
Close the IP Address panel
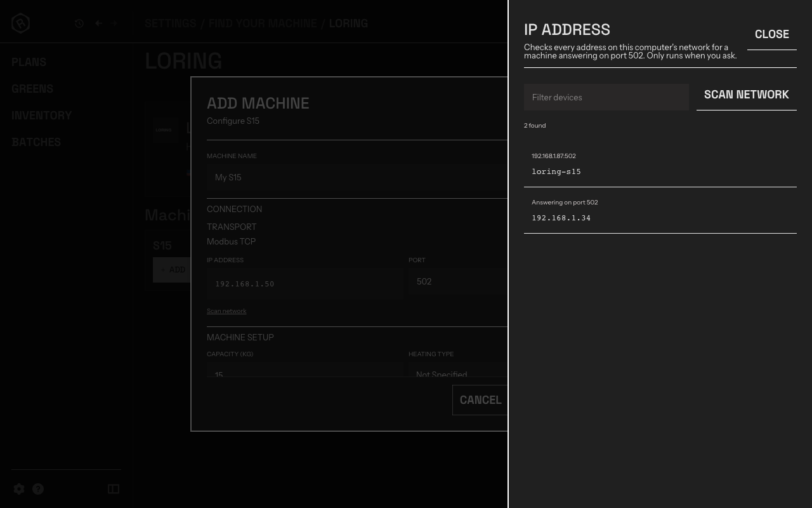coord(772,34)
